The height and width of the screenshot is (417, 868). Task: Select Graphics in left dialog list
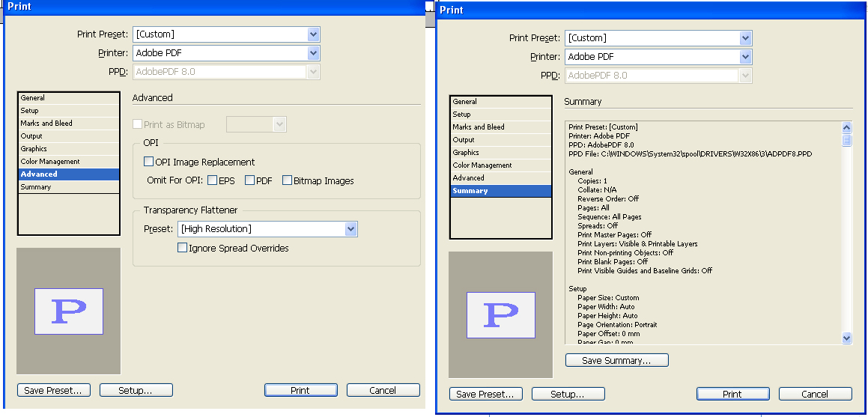[x=69, y=149]
